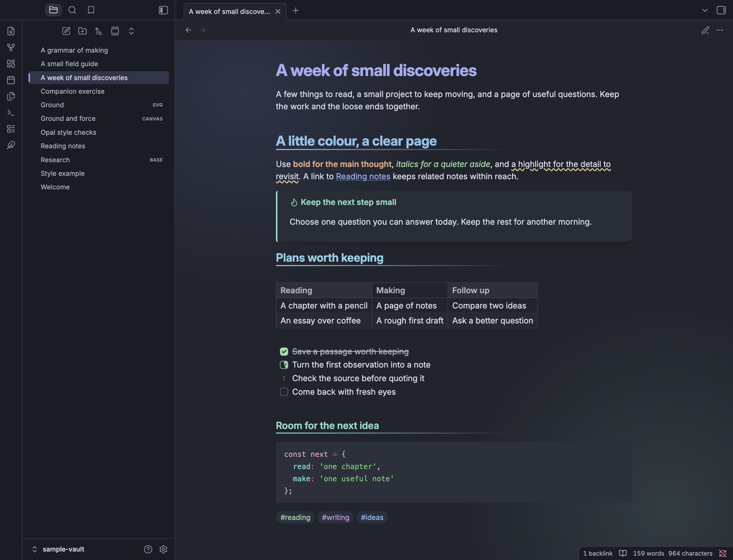This screenshot has width=733, height=560.
Task: Open 'Opal style checks' note
Action: 99,132
